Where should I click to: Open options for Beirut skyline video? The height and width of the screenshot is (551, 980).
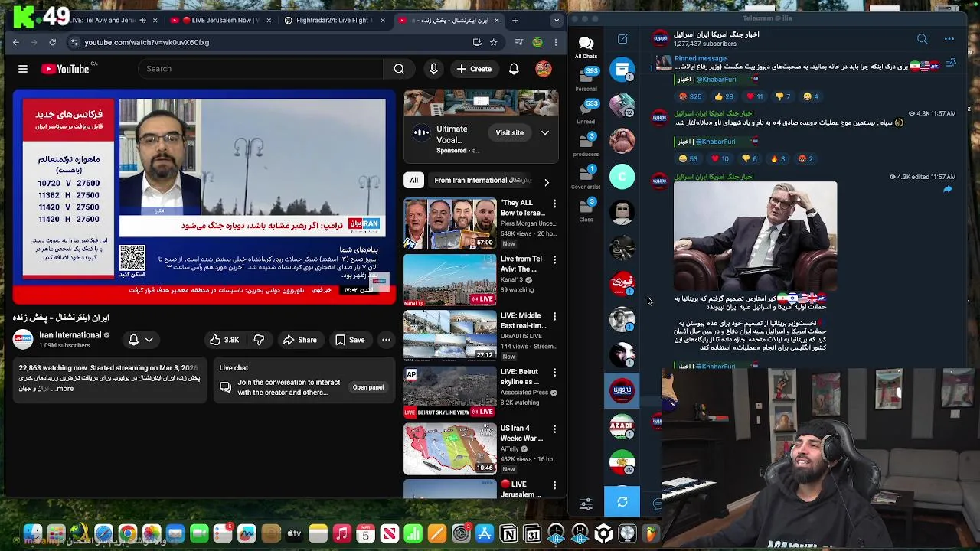pos(554,372)
